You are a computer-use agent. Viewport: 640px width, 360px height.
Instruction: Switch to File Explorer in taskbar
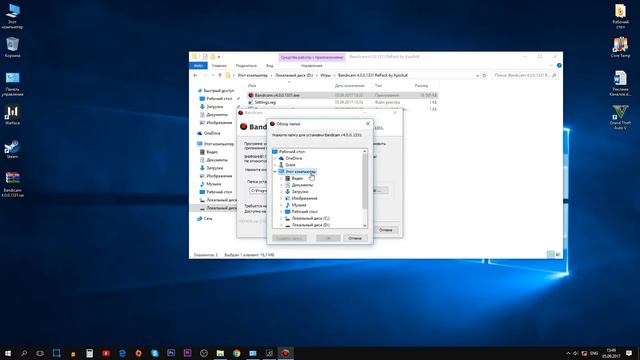(220, 353)
